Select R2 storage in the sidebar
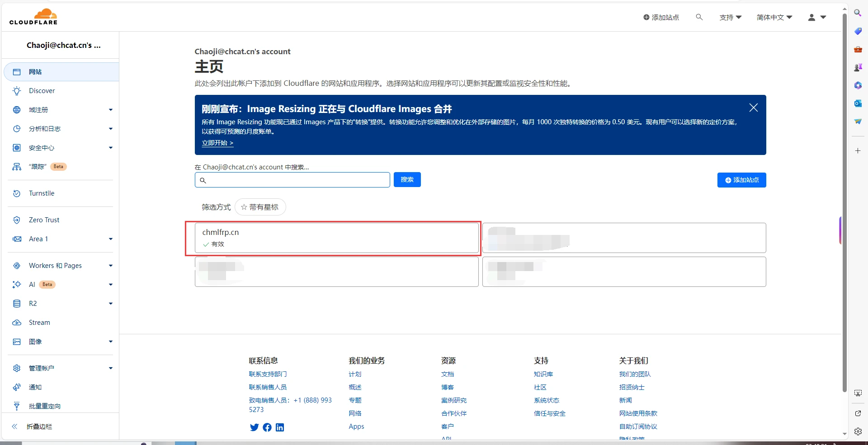Image resolution: width=868 pixels, height=445 pixels. pos(32,303)
